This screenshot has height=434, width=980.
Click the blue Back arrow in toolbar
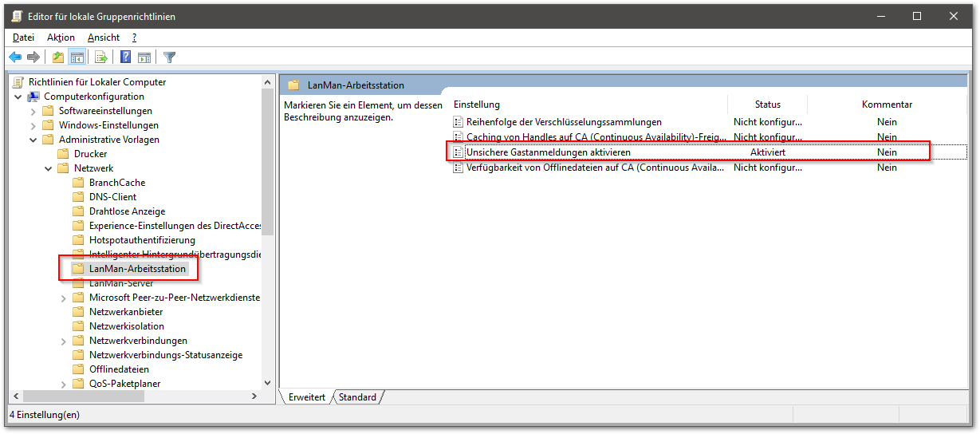click(15, 57)
